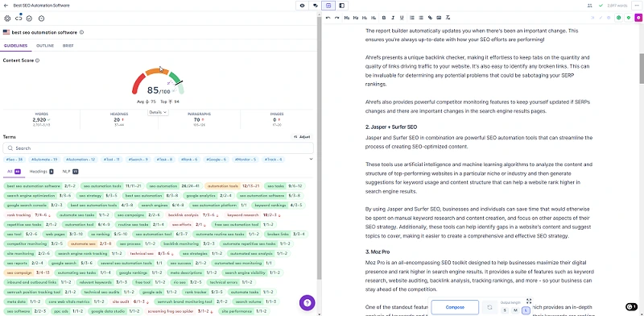
Task: Open the purple help question mark button
Action: click(x=308, y=303)
